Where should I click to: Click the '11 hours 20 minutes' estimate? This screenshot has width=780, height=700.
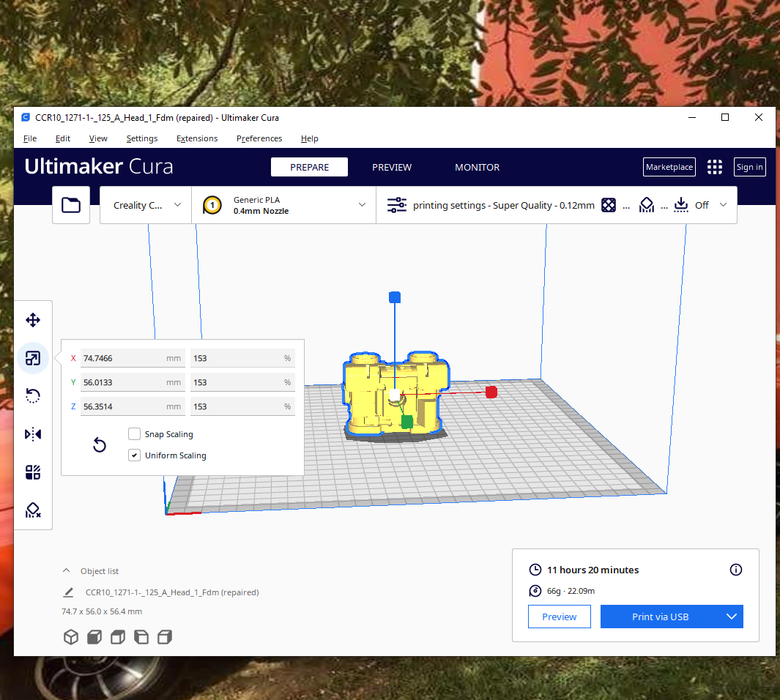pos(593,570)
